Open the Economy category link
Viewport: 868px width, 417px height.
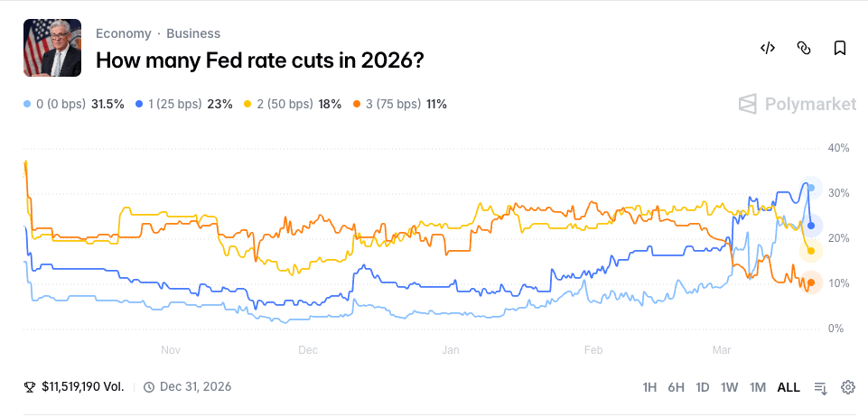[123, 33]
